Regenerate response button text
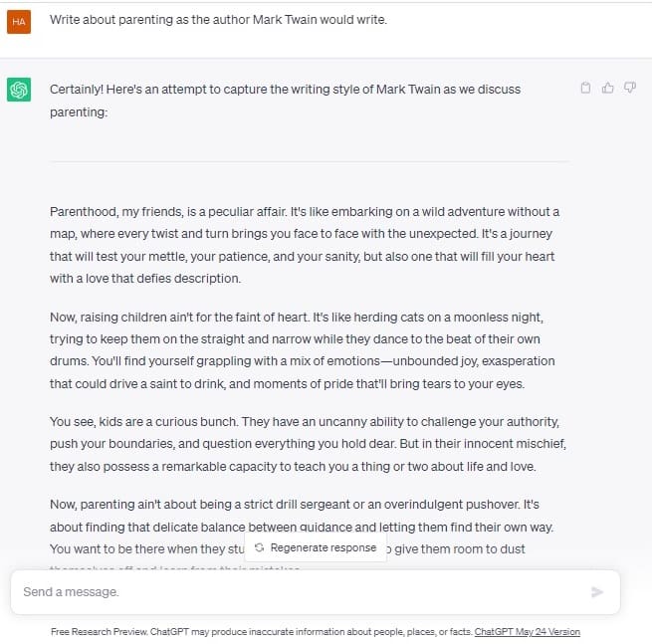The image size is (652, 644). point(324,547)
